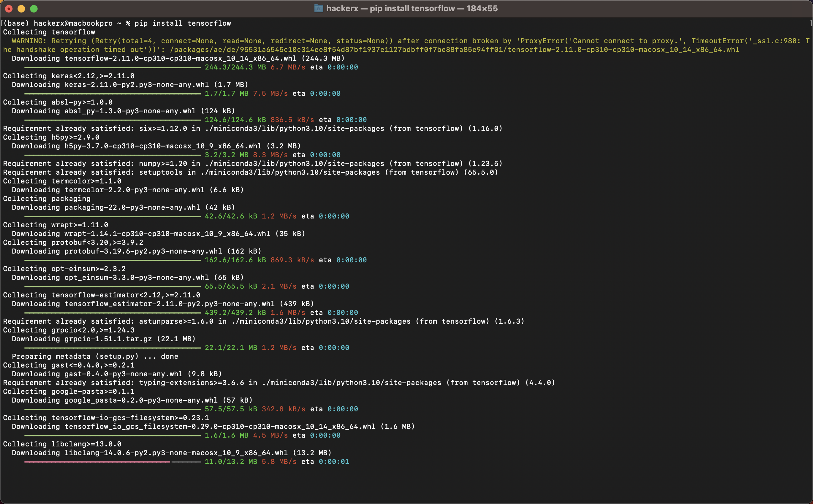Click the '1.7/1.7 MB' progress value
Image resolution: width=813 pixels, height=504 pixels.
coord(226,93)
